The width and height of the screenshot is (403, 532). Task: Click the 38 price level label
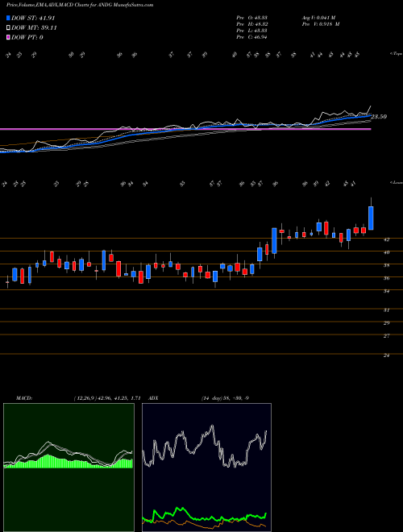[386, 265]
